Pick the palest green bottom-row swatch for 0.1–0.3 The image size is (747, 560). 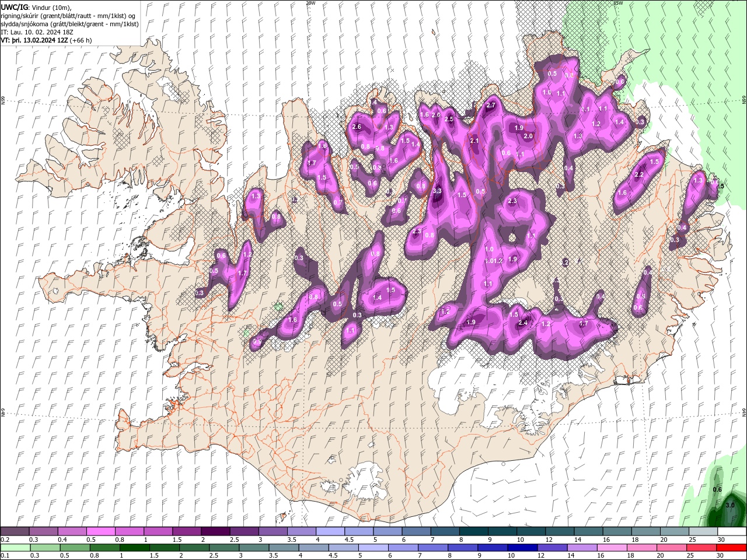[x=16, y=548]
